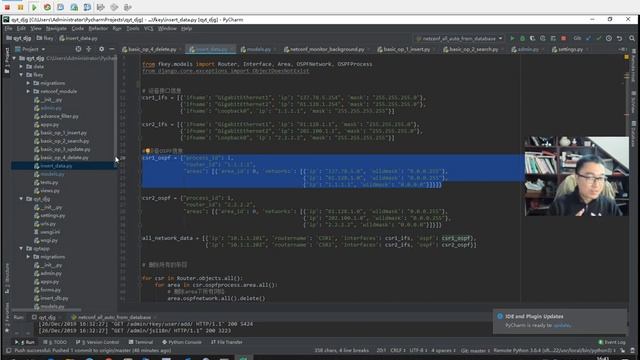Click the green play button in the recorder toolbar
The width and height of the screenshot is (640, 360).
pyautogui.click(x=34, y=7)
